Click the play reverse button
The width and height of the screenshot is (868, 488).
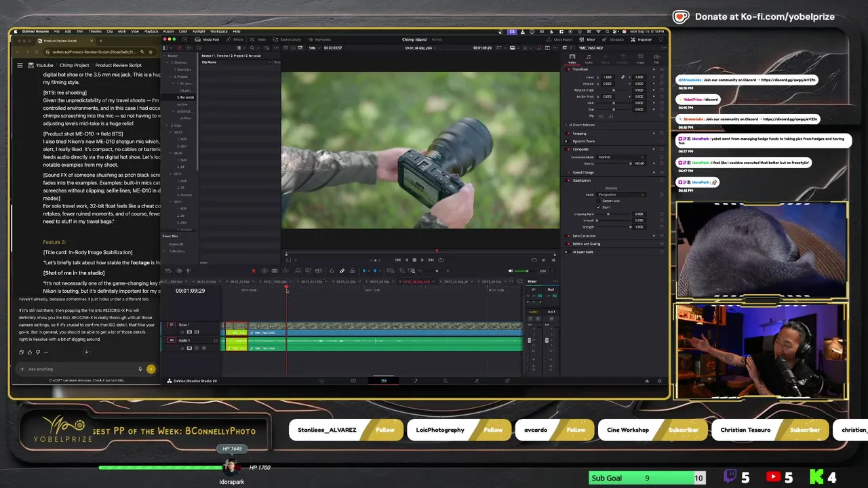(406, 260)
